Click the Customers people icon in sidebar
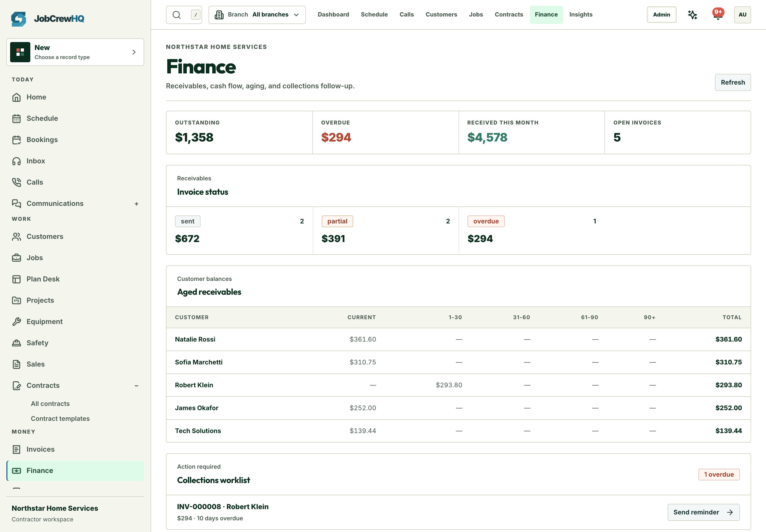766x532 pixels. pyautogui.click(x=16, y=237)
